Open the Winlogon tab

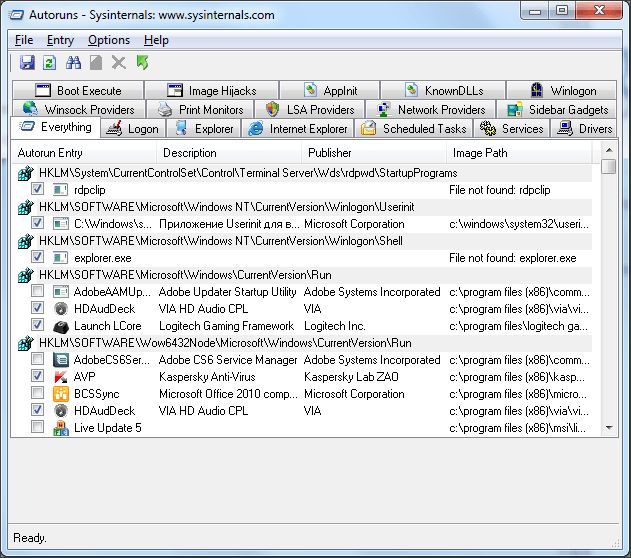[x=562, y=91]
